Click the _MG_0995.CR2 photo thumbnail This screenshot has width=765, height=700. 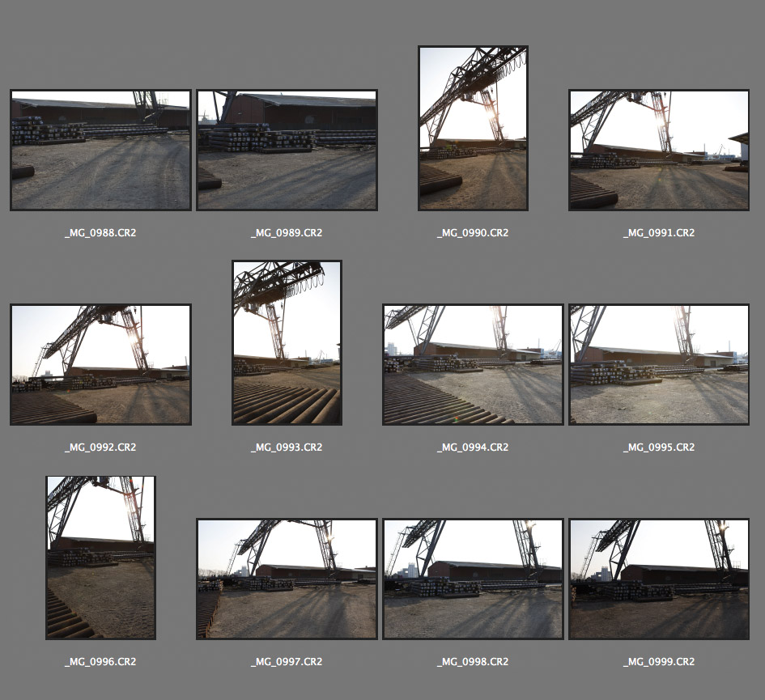coord(659,364)
